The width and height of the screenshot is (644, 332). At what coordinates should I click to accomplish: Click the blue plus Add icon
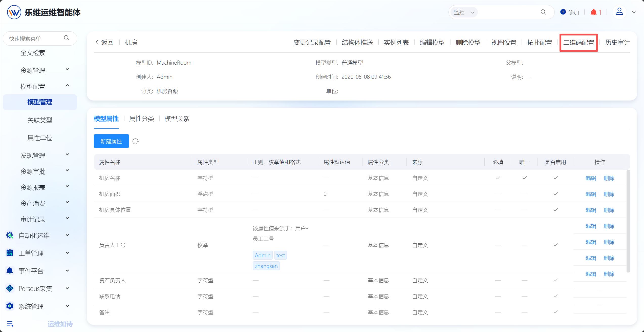pyautogui.click(x=563, y=12)
